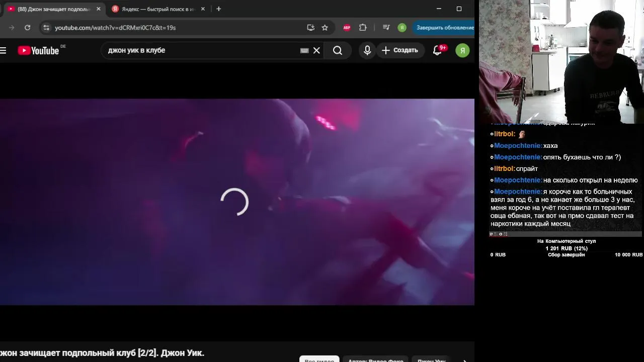Viewport: 644px width, 362px height.
Task: View site information next to the URL
Action: click(46, 28)
